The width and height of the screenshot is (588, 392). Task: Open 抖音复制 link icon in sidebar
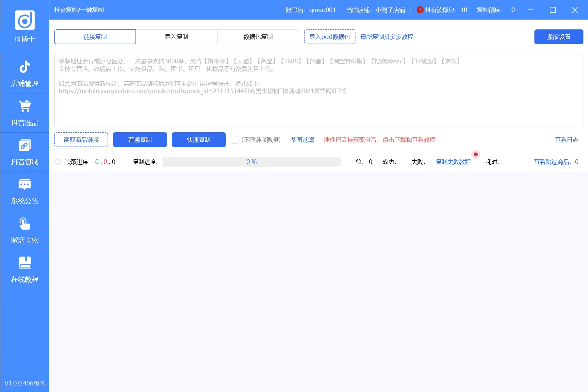(x=25, y=145)
